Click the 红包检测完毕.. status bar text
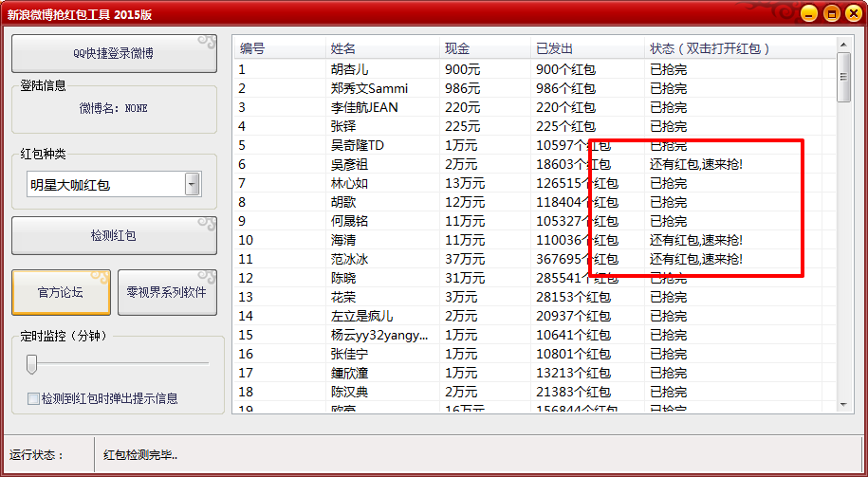 tap(140, 455)
